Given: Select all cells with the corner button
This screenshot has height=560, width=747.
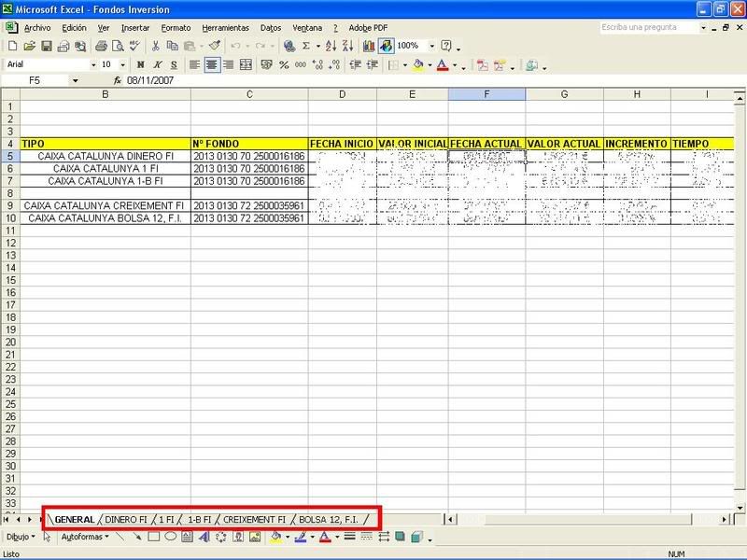Looking at the screenshot, I should tap(10, 94).
